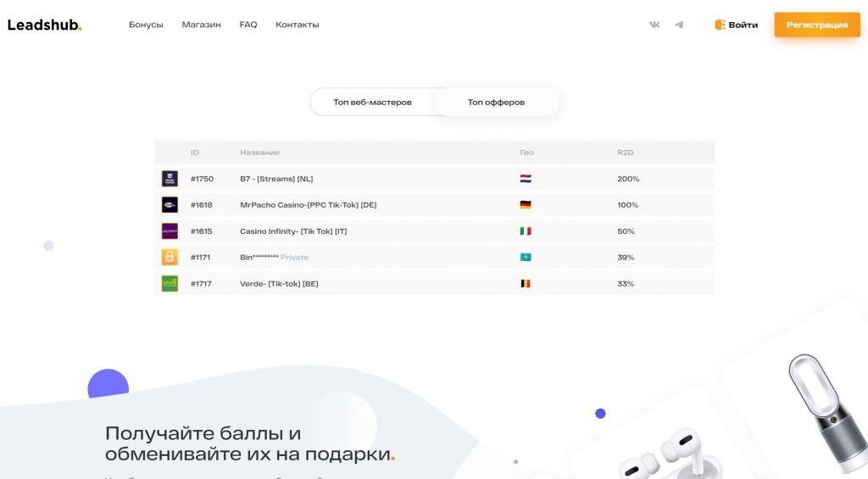Select Casino Infinity- [Tik Tok] [IT] name
Image resolution: width=868 pixels, height=479 pixels.
293,231
